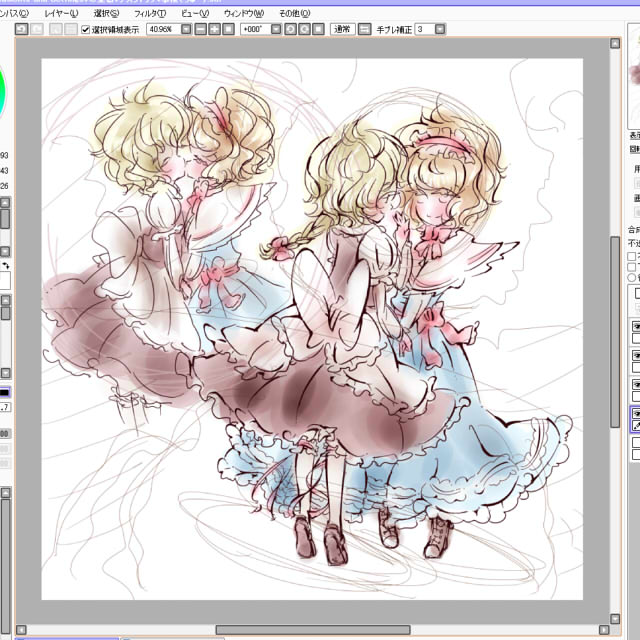This screenshot has height=640, width=640.
Task: Rotate canvas clockwise icon
Action: 304,29
